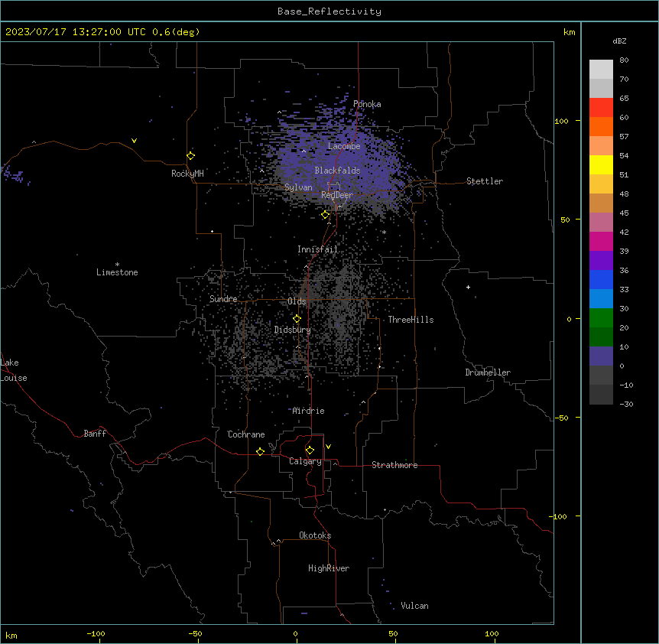Click the Blackfalds city label
This screenshot has height=644, width=659.
(x=337, y=171)
